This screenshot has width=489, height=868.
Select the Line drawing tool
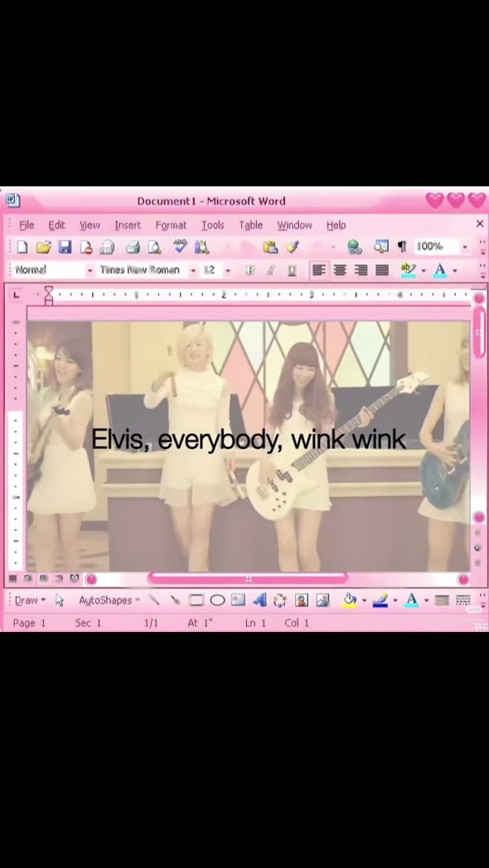(x=154, y=600)
